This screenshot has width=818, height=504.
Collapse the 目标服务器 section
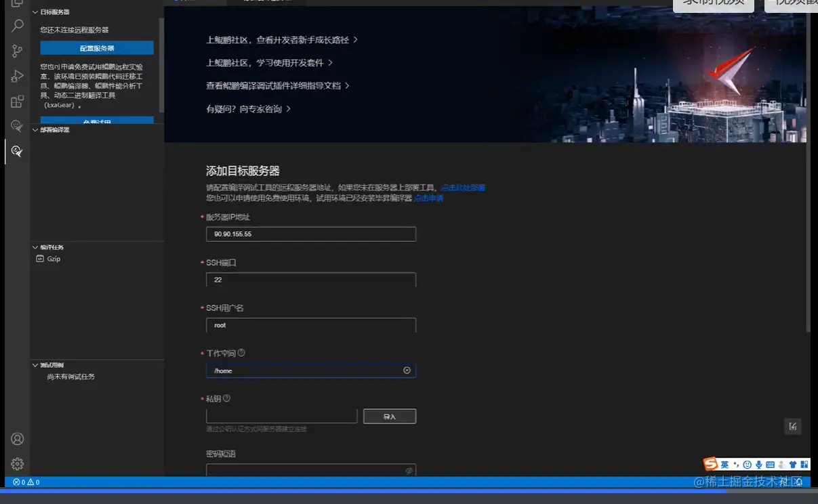tap(35, 12)
